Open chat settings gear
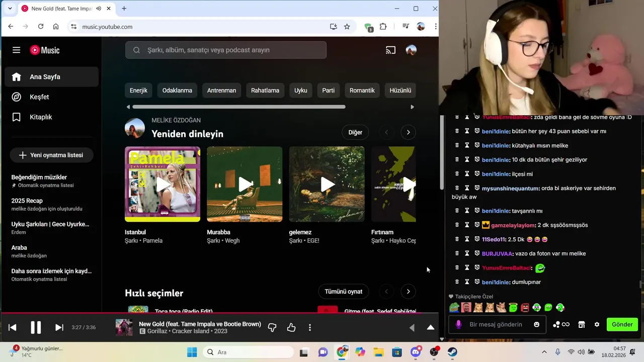The height and width of the screenshot is (362, 644). click(x=597, y=324)
